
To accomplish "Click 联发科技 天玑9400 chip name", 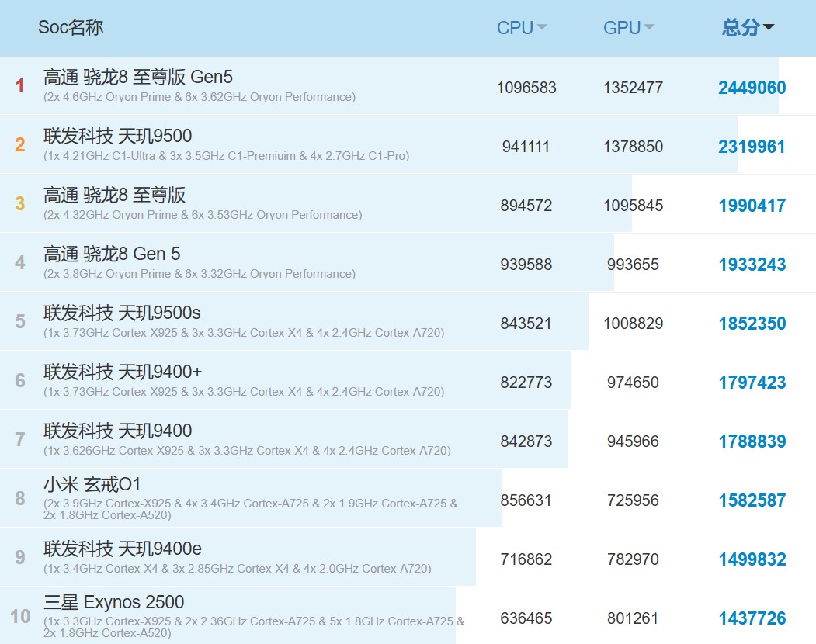I will 117,431.
